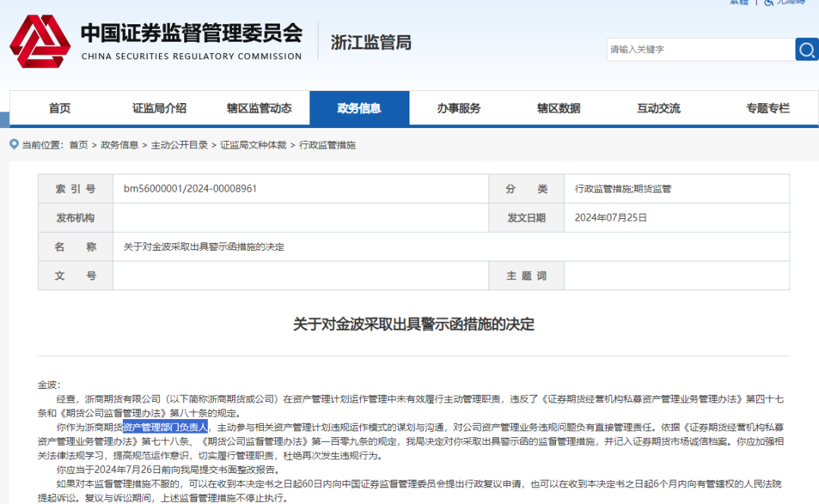Click the 政务信息 breadcrumb link
The height and width of the screenshot is (504, 819).
pos(119,145)
